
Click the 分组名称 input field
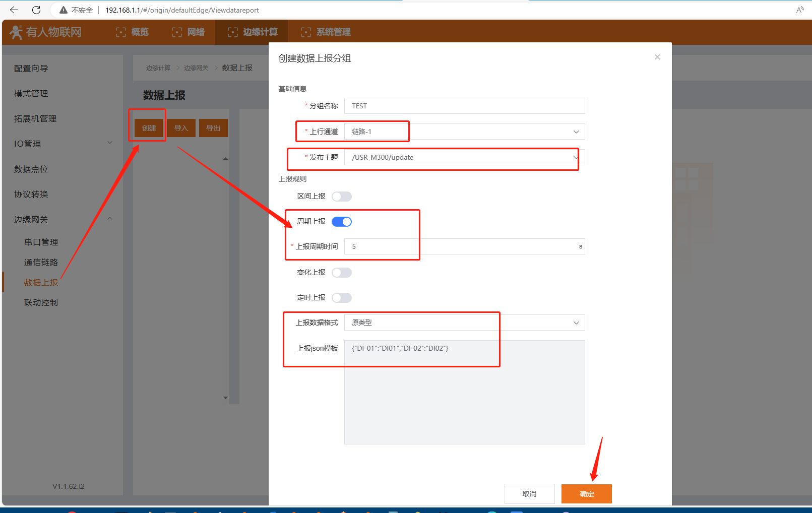click(464, 106)
